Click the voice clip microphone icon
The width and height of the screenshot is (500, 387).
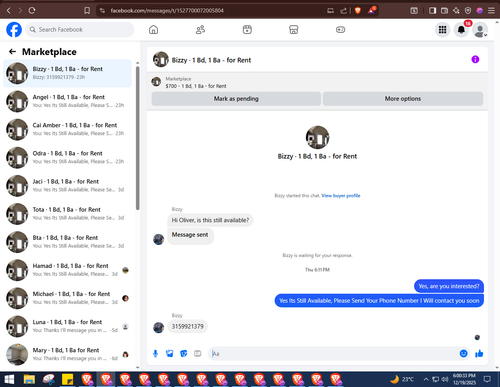pyautogui.click(x=155, y=354)
